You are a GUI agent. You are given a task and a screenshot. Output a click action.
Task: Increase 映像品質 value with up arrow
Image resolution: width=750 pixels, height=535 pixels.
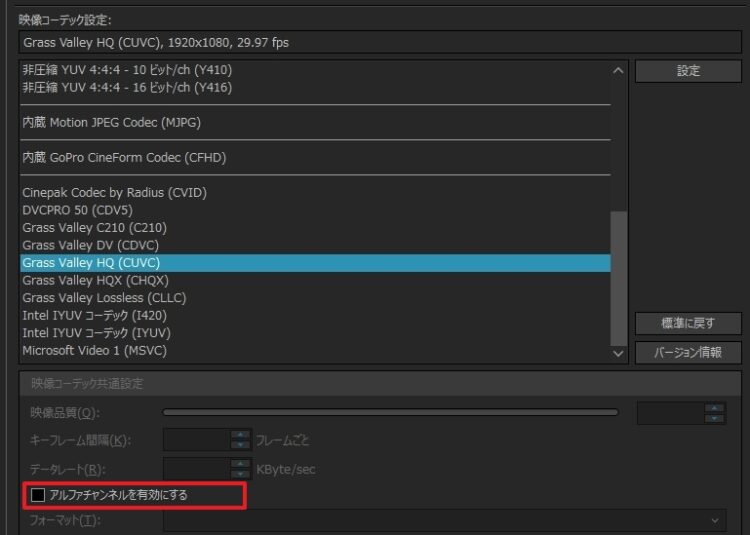tap(715, 408)
